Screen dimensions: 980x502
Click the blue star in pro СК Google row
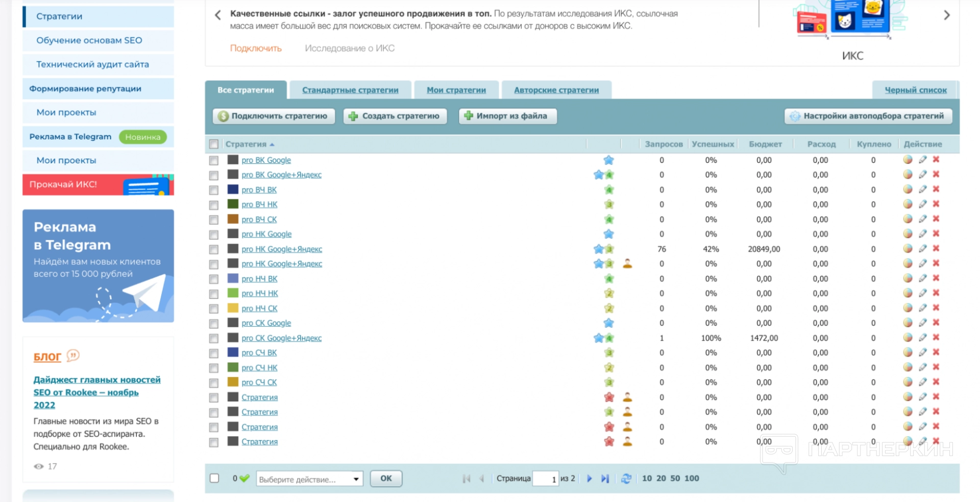(x=608, y=323)
